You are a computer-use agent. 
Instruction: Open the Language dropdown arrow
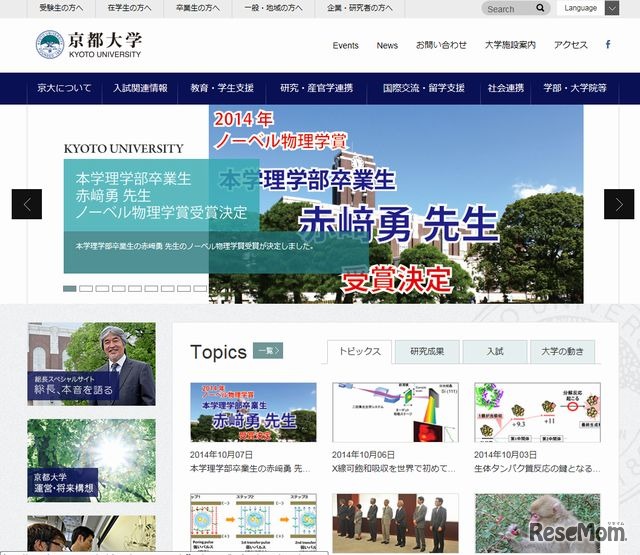tap(612, 8)
